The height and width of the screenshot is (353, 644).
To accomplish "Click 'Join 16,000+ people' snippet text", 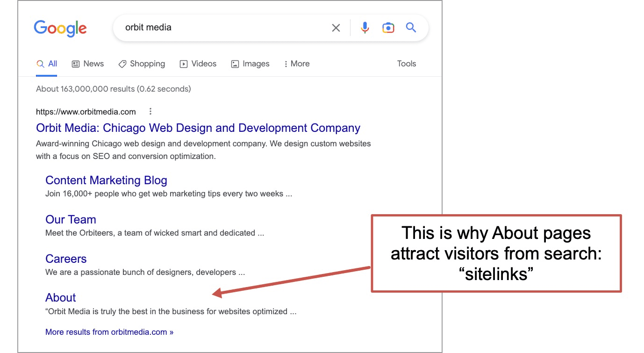I will [169, 194].
